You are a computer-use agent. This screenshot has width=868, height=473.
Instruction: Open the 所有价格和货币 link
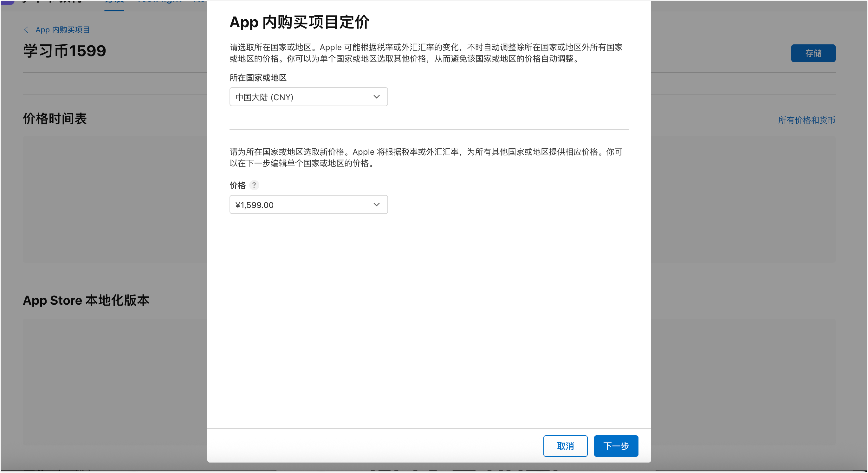point(806,120)
